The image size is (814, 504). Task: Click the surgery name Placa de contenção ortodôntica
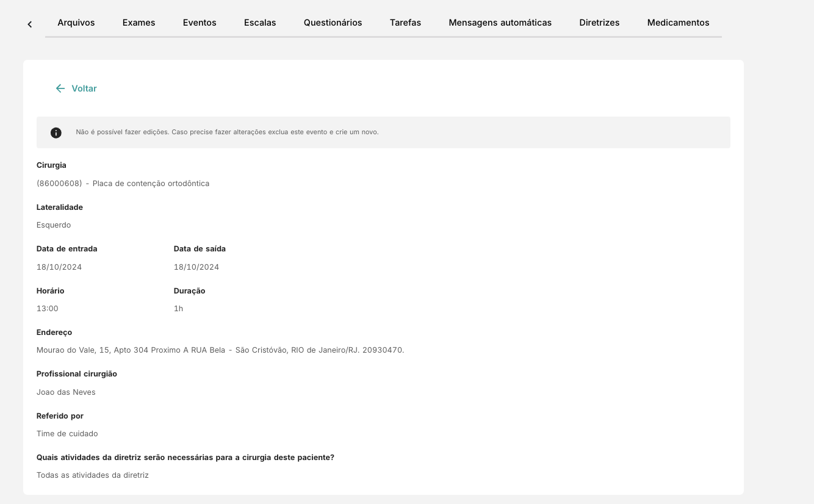(151, 184)
